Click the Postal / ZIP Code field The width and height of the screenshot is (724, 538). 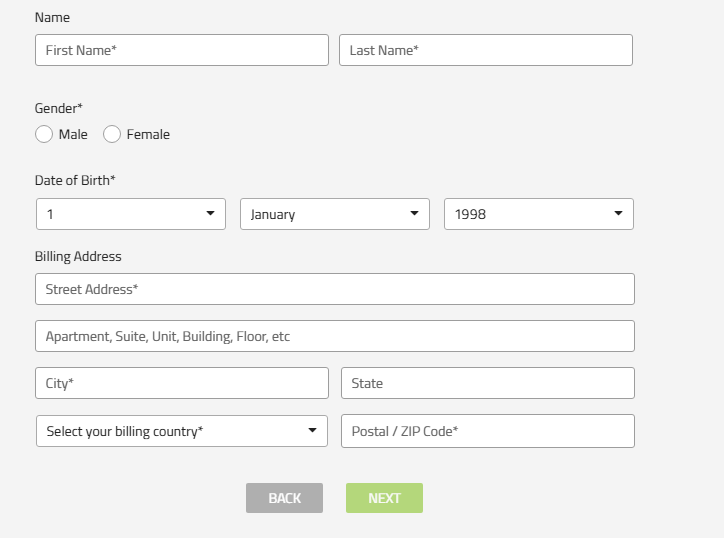[487, 431]
